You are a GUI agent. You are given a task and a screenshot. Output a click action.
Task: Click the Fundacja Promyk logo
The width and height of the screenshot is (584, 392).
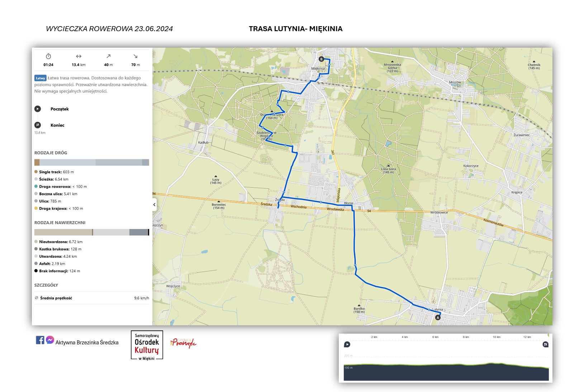click(184, 343)
